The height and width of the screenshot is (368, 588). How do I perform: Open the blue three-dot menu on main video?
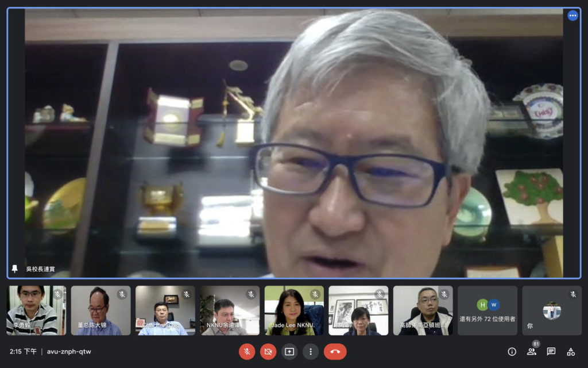[x=572, y=16]
